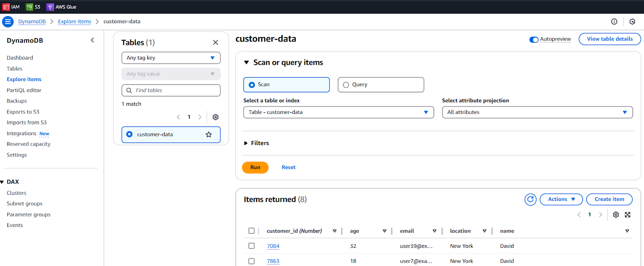
Task: Open item link 7863
Action: pyautogui.click(x=273, y=261)
